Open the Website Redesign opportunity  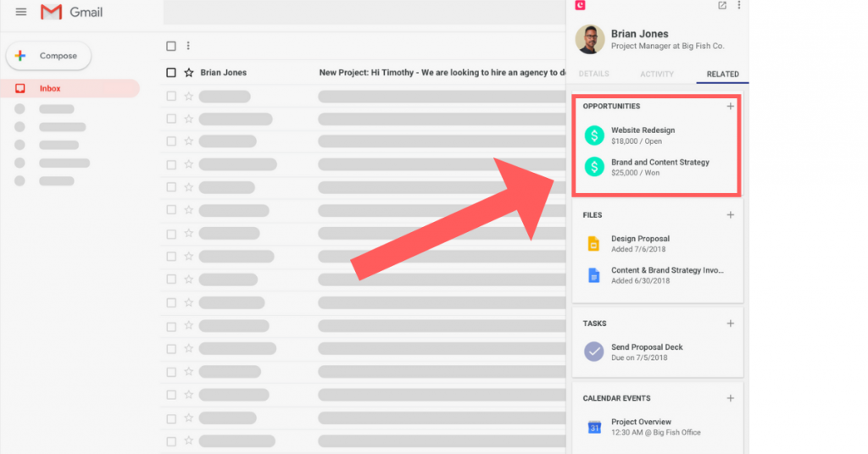(x=643, y=130)
